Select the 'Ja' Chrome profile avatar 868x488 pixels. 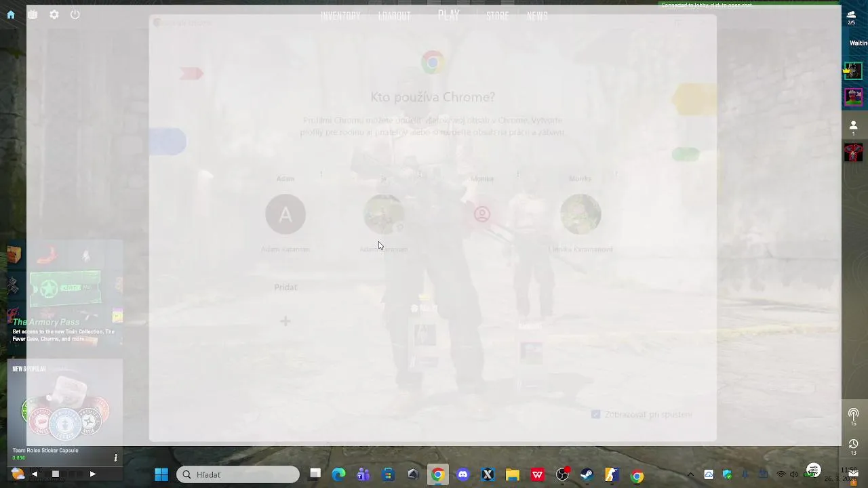point(384,214)
